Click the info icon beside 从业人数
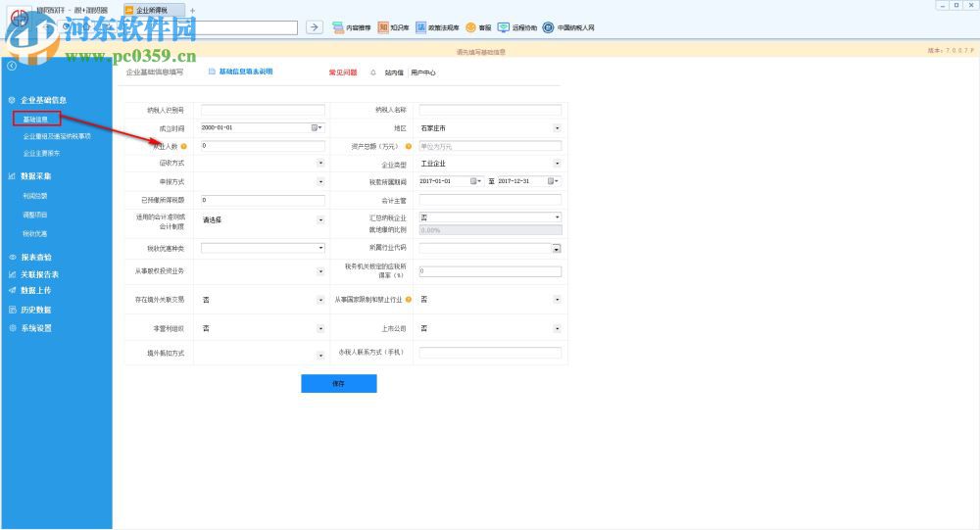This screenshot has height=530, width=980. click(x=184, y=146)
